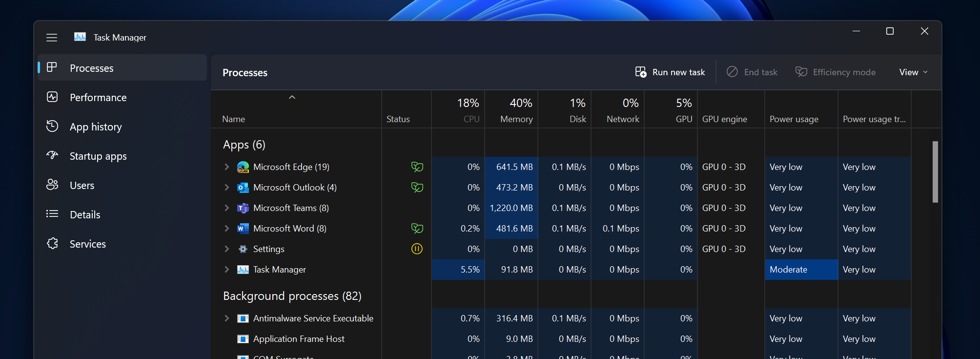Expand the Microsoft Teams process group

tap(226, 208)
